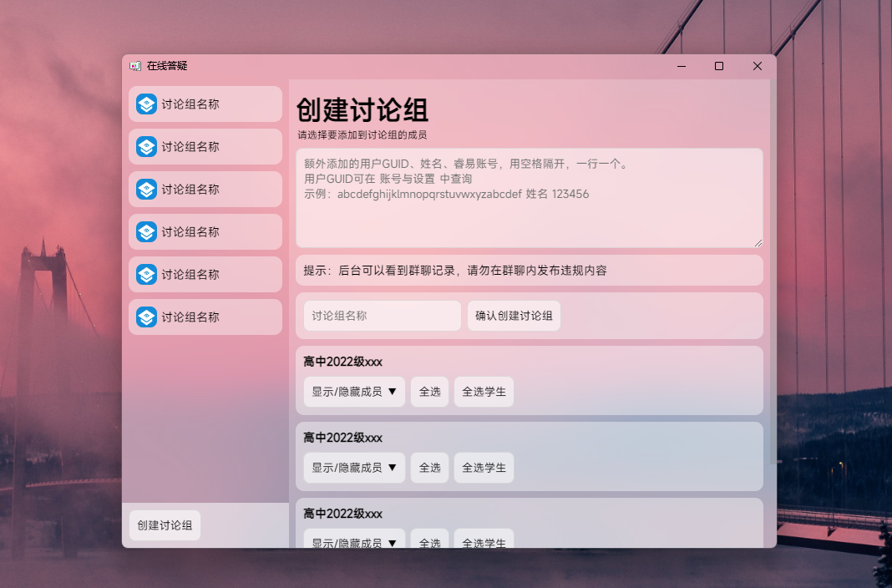Click the blue stacked-layers icon on first sidebar group
This screenshot has height=588, width=892.
144,104
